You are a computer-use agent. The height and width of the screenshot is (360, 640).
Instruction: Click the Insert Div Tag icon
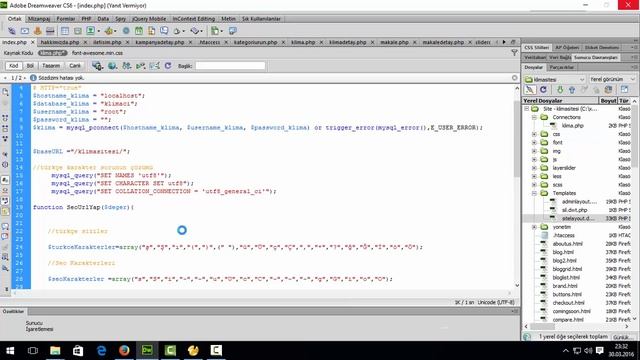(78, 31)
